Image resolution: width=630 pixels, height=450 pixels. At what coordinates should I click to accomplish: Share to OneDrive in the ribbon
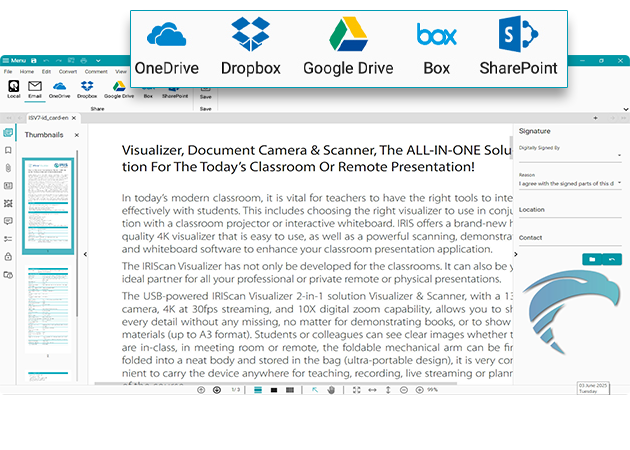(59, 89)
